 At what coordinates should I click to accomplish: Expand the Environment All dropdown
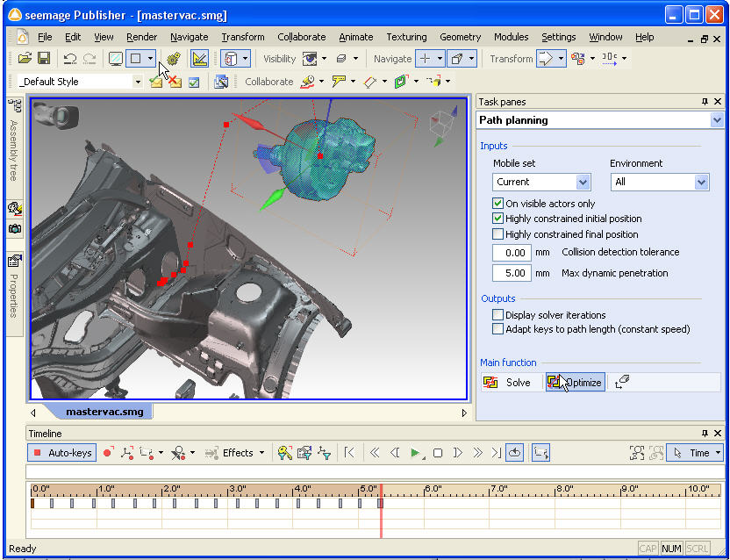[701, 182]
